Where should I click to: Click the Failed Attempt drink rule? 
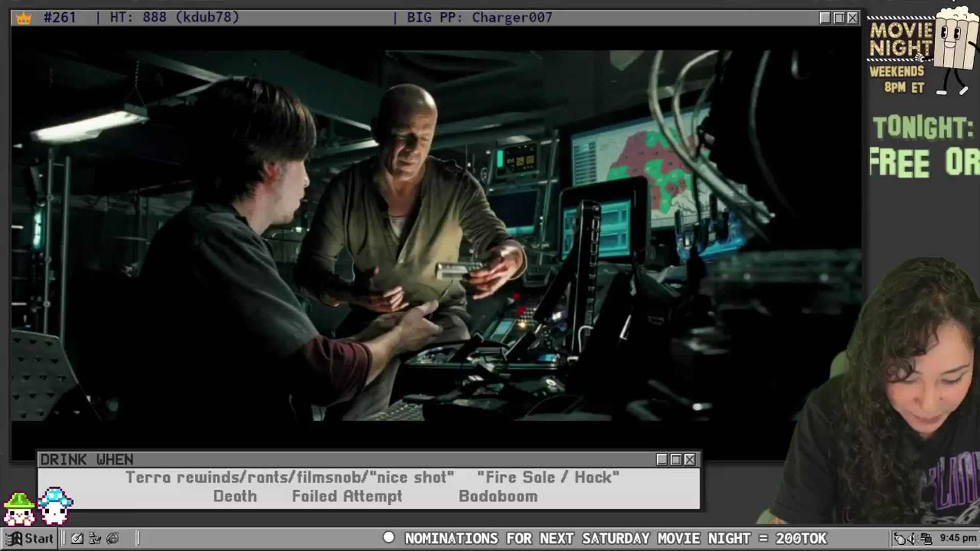[347, 496]
